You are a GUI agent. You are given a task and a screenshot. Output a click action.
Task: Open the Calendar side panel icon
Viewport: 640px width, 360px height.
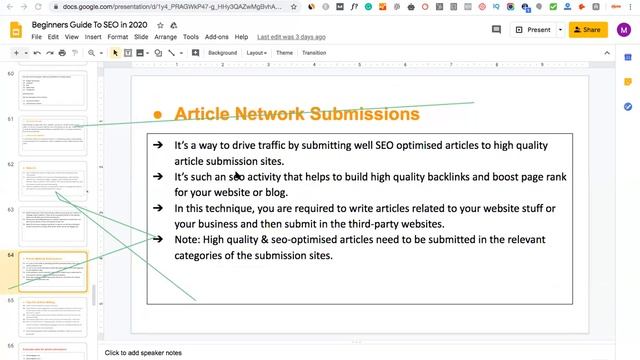click(628, 58)
